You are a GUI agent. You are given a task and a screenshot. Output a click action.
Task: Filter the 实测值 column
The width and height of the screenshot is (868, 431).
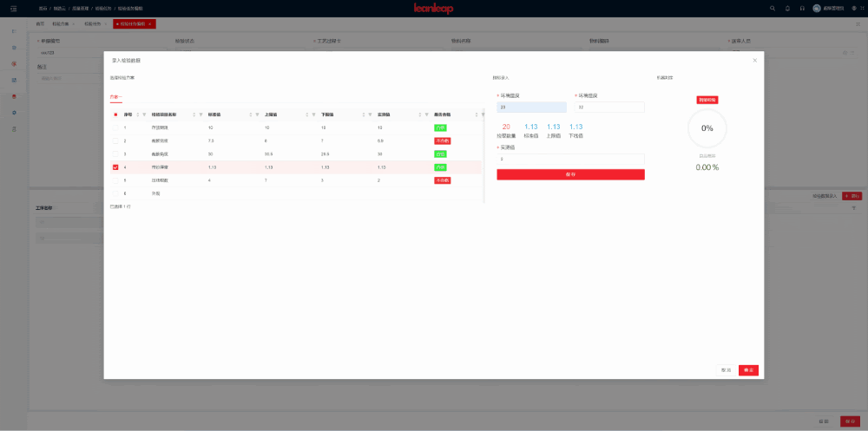pyautogui.click(x=427, y=114)
